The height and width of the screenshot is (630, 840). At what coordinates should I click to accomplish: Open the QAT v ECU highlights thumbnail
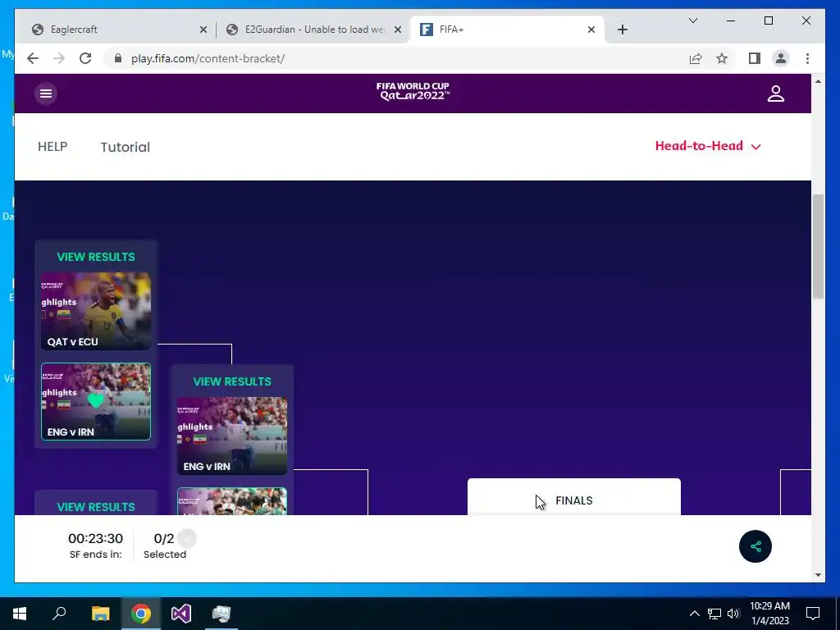click(x=96, y=311)
